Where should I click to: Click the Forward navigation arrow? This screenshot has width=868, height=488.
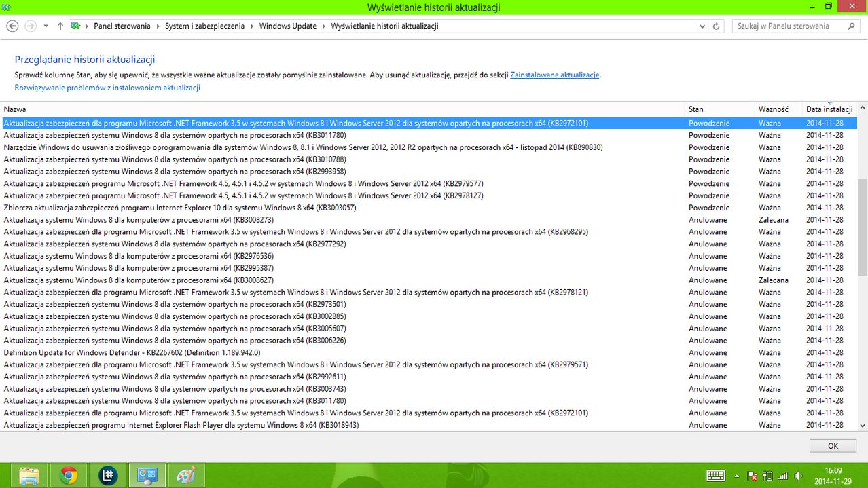(30, 26)
